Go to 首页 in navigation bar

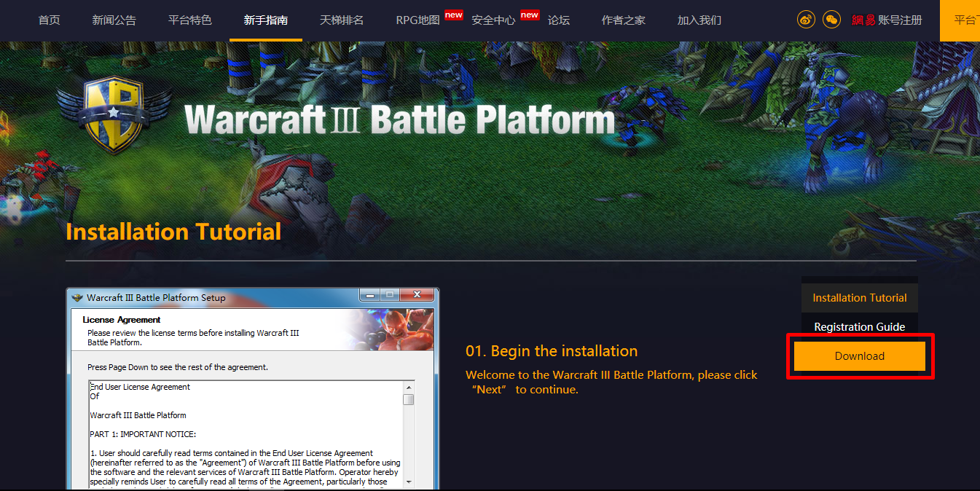point(50,20)
